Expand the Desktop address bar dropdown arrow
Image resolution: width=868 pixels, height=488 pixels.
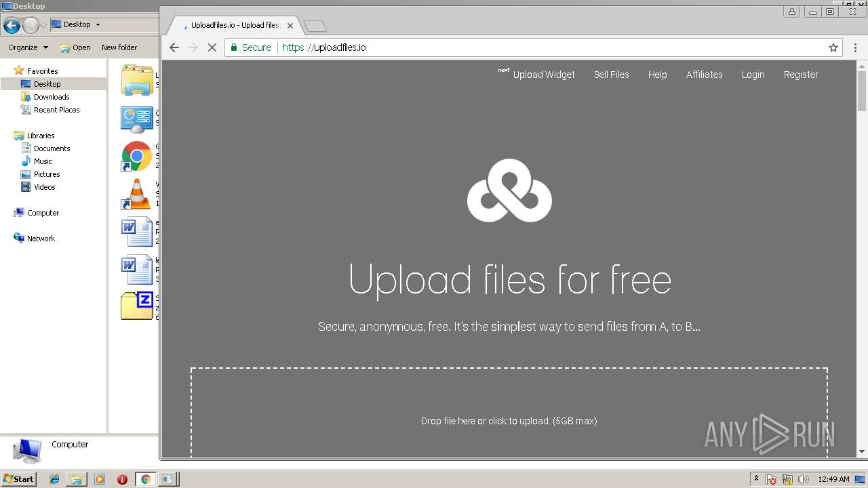pos(98,24)
